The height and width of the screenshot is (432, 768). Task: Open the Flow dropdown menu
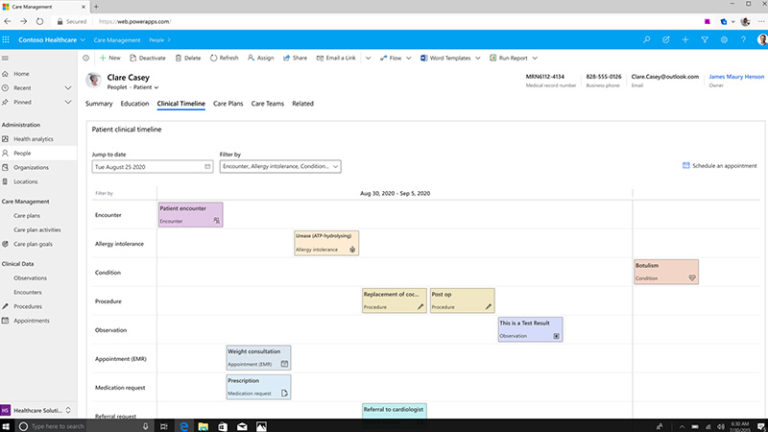[395, 58]
